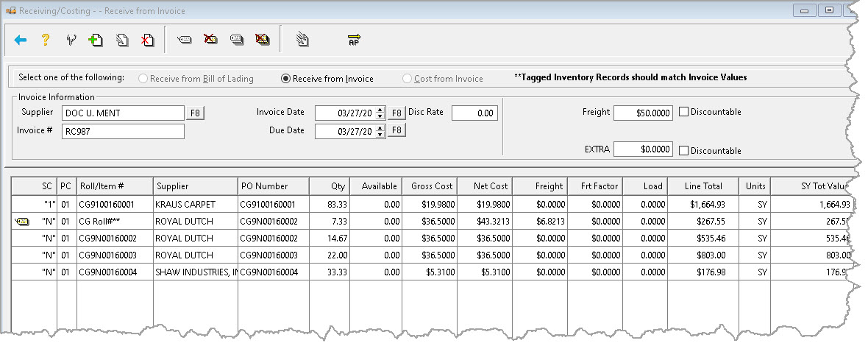
Task: Edit record using the pencil document icon
Action: pyautogui.click(x=122, y=40)
